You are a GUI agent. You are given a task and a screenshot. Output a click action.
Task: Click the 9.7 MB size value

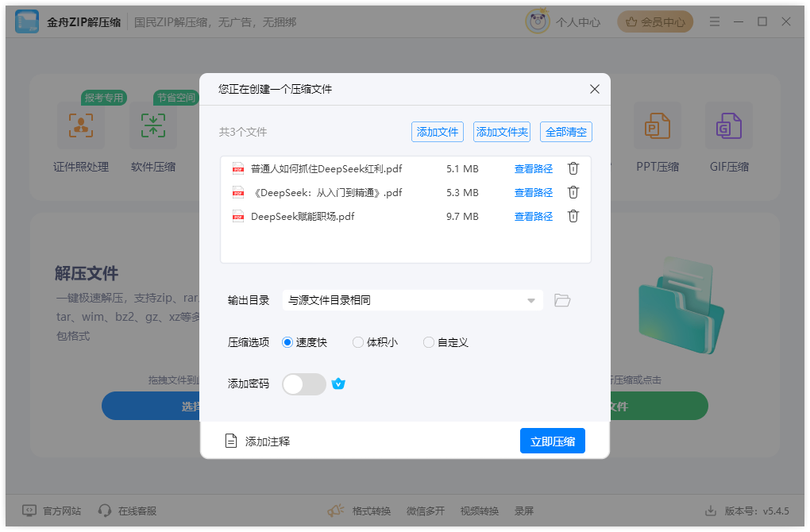[x=462, y=217]
